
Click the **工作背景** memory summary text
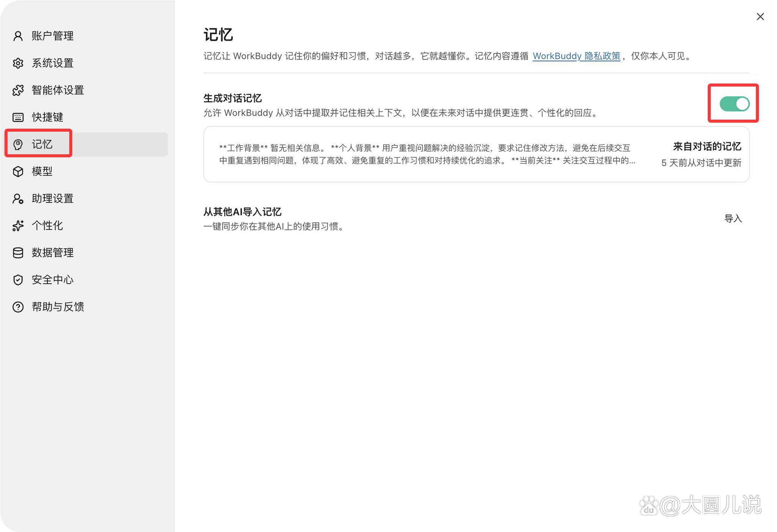(x=427, y=154)
